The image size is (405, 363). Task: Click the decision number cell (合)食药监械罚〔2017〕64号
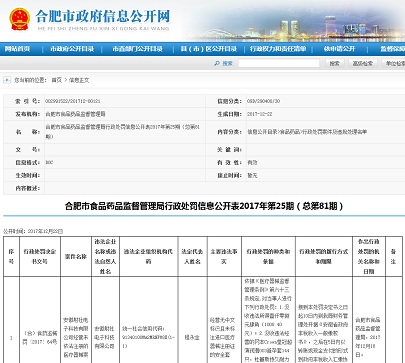coord(40,337)
